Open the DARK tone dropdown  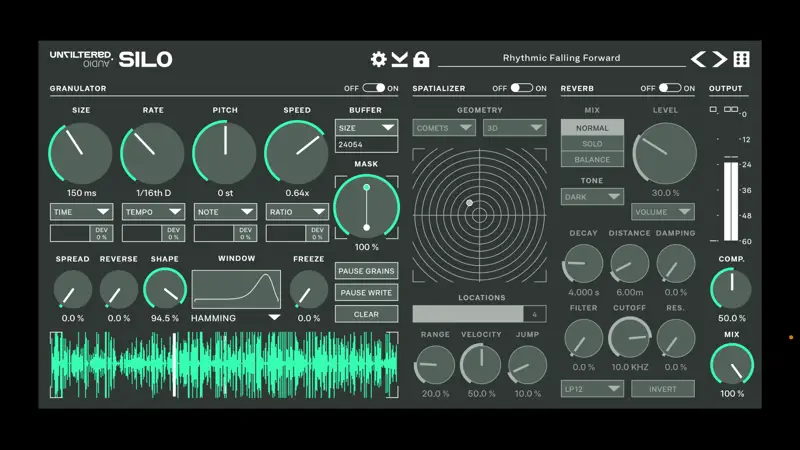click(592, 196)
